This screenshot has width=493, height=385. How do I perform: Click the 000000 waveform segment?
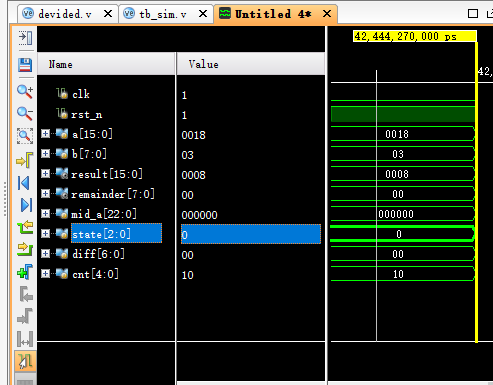click(403, 214)
